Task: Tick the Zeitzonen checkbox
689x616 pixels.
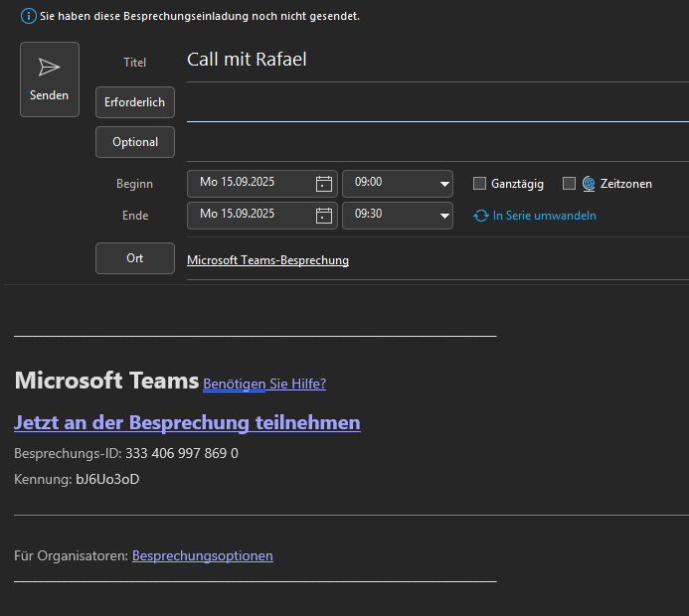Action: [569, 184]
